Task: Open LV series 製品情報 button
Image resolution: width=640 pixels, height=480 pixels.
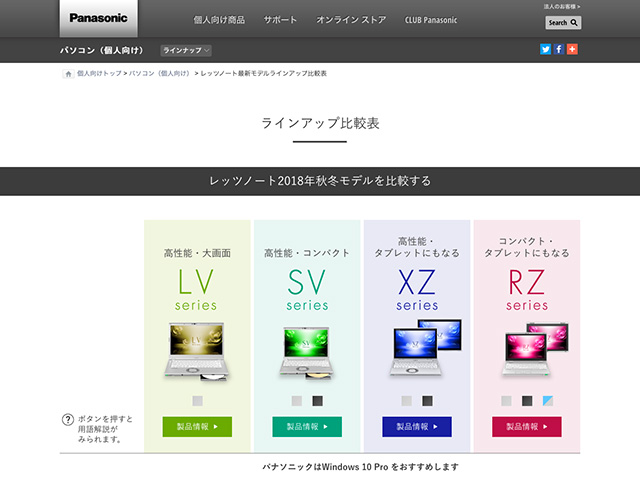Action: click(197, 427)
